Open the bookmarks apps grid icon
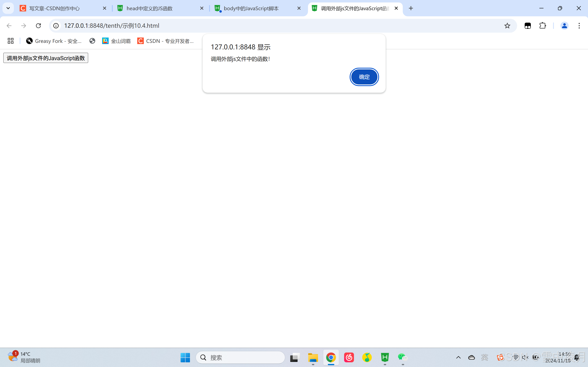Image resolution: width=588 pixels, height=367 pixels. click(10, 41)
